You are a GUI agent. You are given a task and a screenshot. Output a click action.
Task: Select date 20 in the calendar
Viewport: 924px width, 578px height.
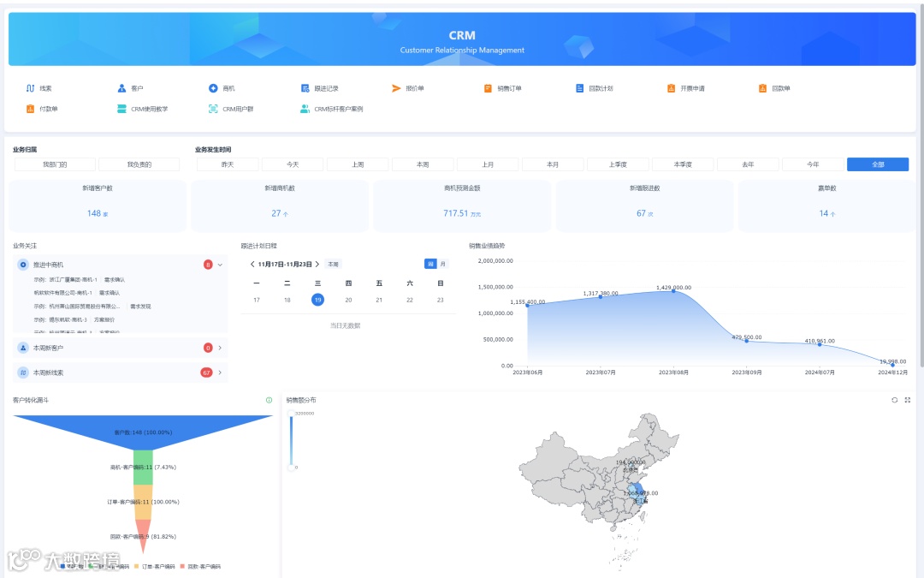tap(348, 300)
